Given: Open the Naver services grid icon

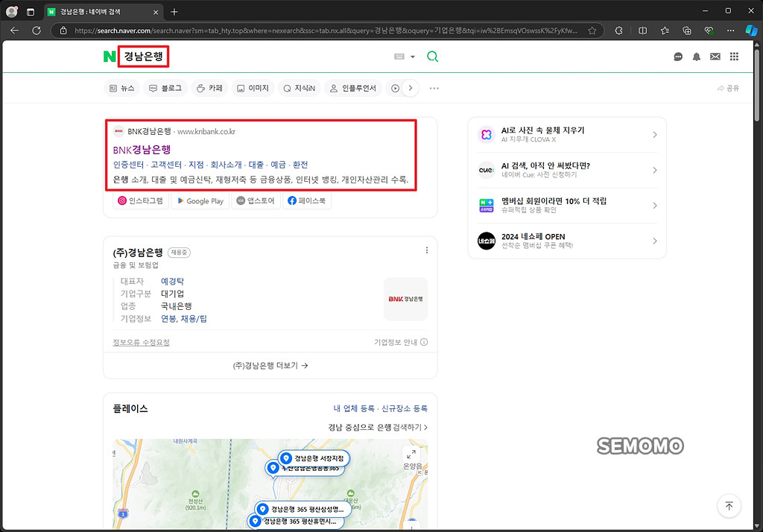Looking at the screenshot, I should coord(734,57).
